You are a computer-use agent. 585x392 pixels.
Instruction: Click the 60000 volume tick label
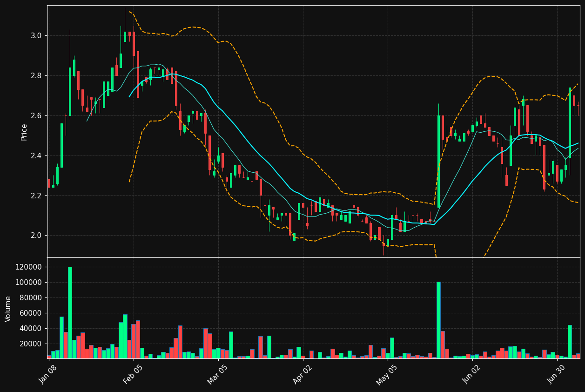[x=31, y=313]
